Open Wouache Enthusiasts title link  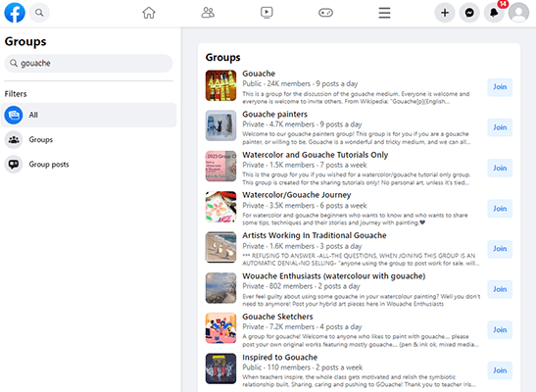(334, 276)
